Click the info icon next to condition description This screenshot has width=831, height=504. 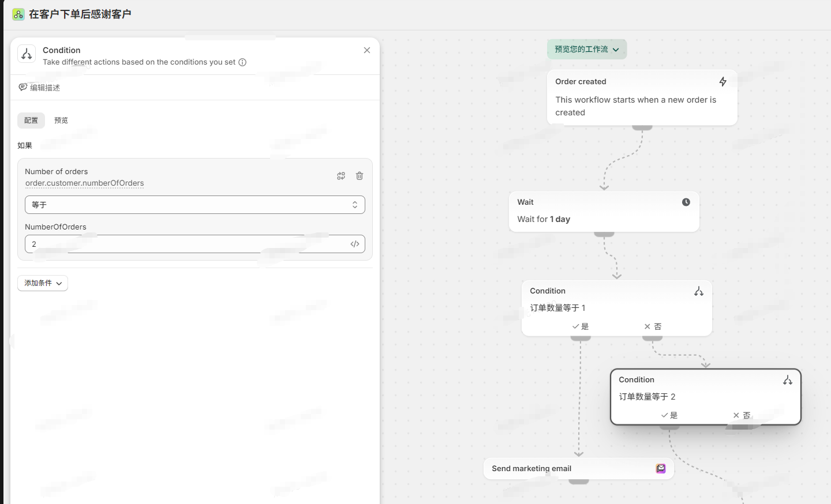tap(242, 62)
